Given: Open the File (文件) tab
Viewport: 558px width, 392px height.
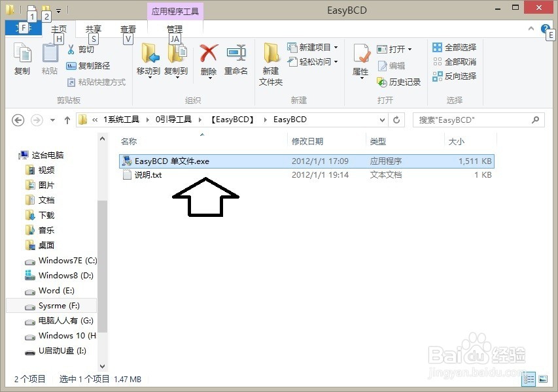Looking at the screenshot, I should 24,28.
